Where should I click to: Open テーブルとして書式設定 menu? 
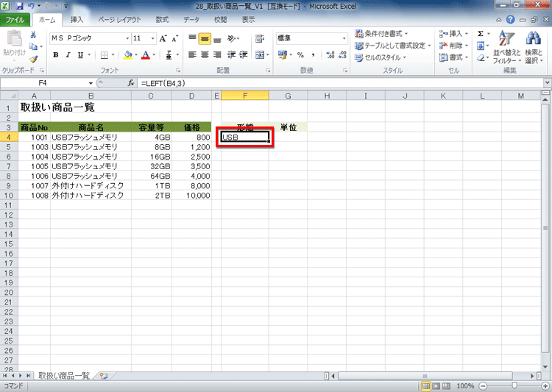[x=392, y=46]
